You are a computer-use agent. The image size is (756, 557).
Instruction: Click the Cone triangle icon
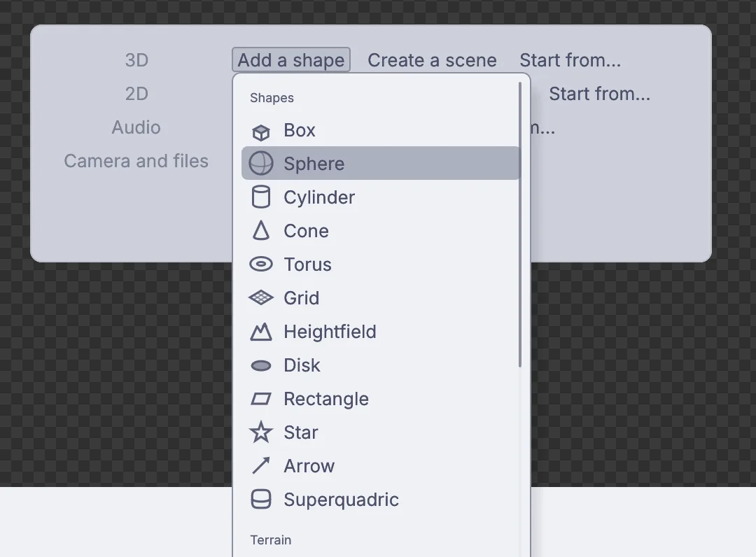[x=261, y=231]
